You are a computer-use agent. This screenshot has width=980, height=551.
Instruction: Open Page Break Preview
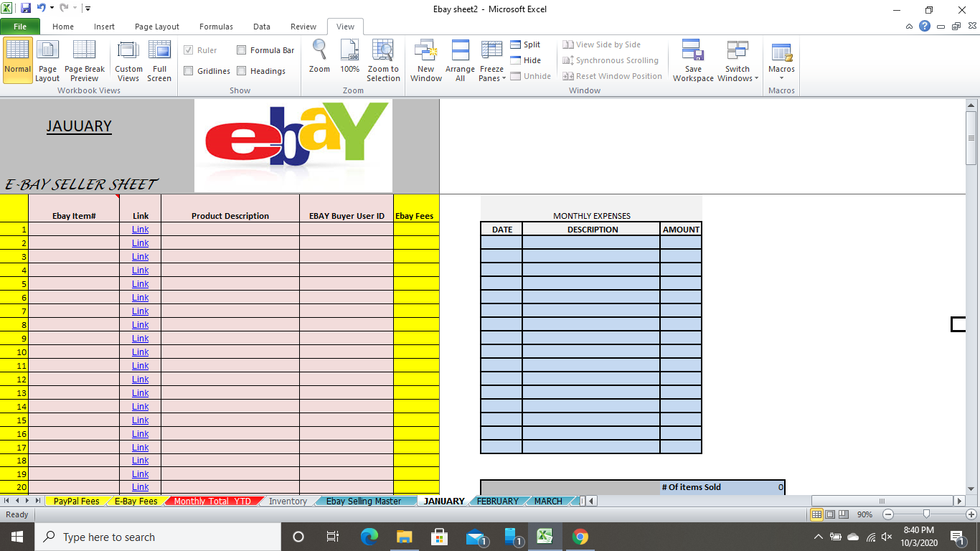[85, 60]
